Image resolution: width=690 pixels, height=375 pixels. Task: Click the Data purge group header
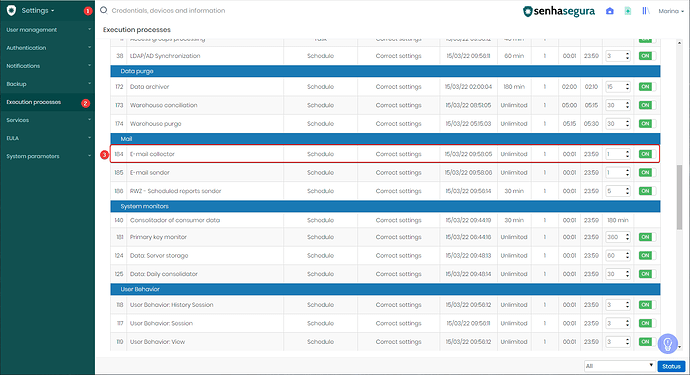(x=385, y=71)
